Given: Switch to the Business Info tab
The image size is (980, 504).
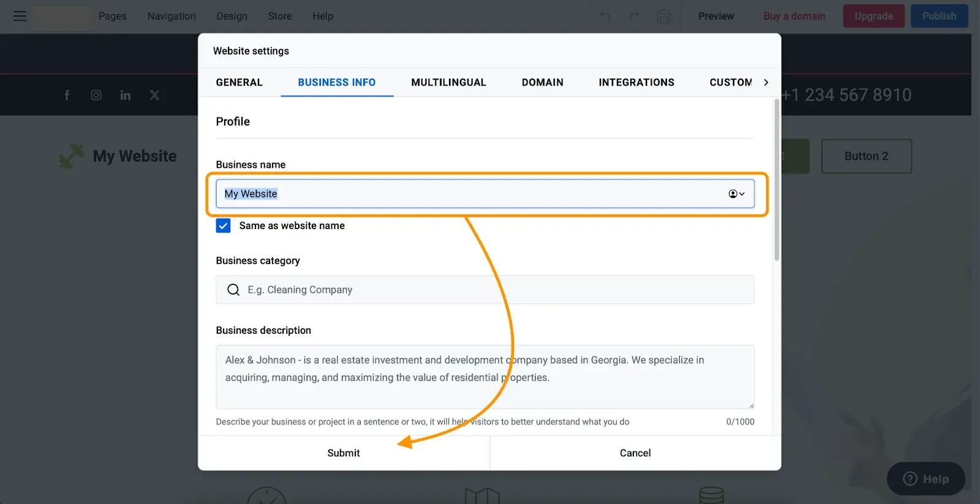Looking at the screenshot, I should point(337,83).
